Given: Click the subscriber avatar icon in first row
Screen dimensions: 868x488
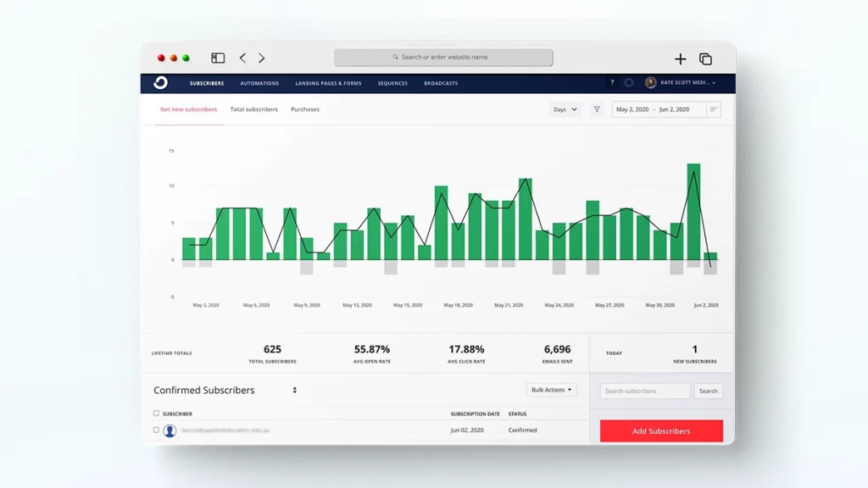Looking at the screenshot, I should 170,430.
